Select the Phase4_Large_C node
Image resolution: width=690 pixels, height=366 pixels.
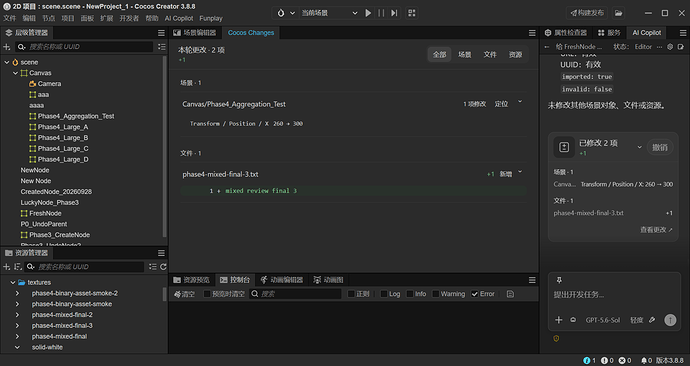click(x=63, y=149)
